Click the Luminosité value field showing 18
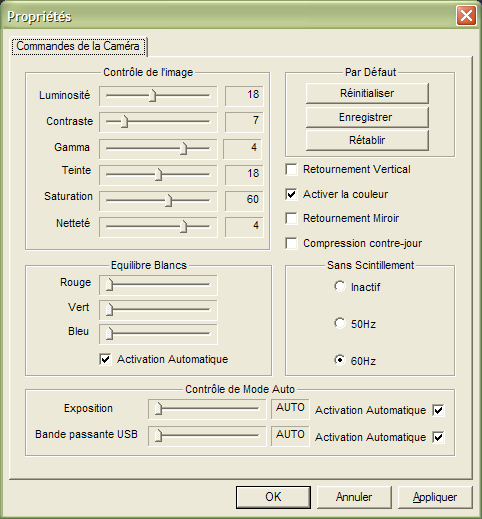The image size is (482, 519). click(x=244, y=96)
